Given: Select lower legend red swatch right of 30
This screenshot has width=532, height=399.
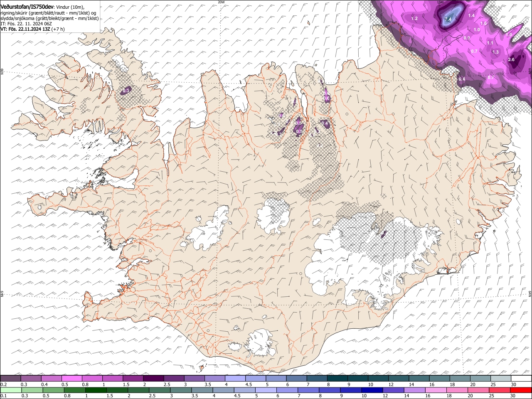Looking at the screenshot, I should 521,390.
